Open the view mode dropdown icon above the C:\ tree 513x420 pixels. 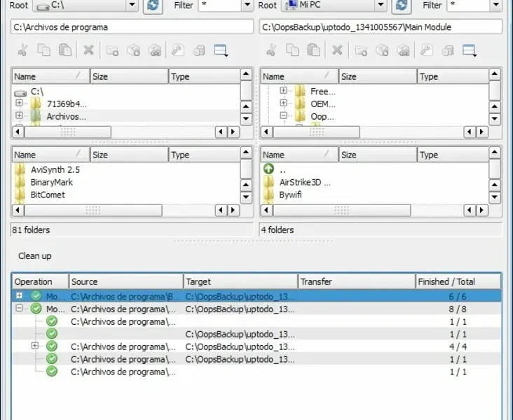221,50
